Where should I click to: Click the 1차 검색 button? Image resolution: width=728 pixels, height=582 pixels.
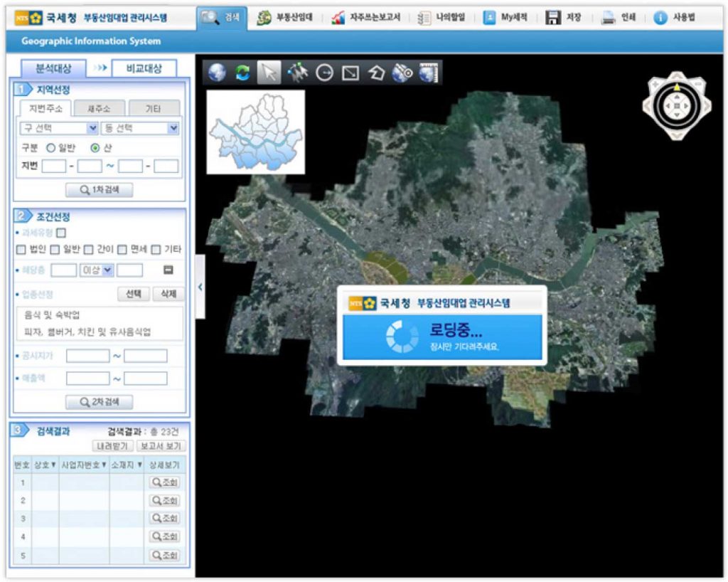pos(100,190)
